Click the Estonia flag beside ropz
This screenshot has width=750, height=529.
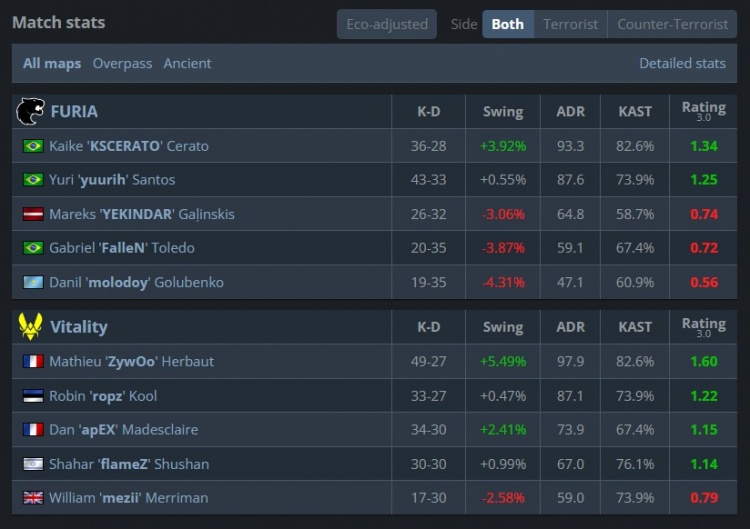coord(32,396)
